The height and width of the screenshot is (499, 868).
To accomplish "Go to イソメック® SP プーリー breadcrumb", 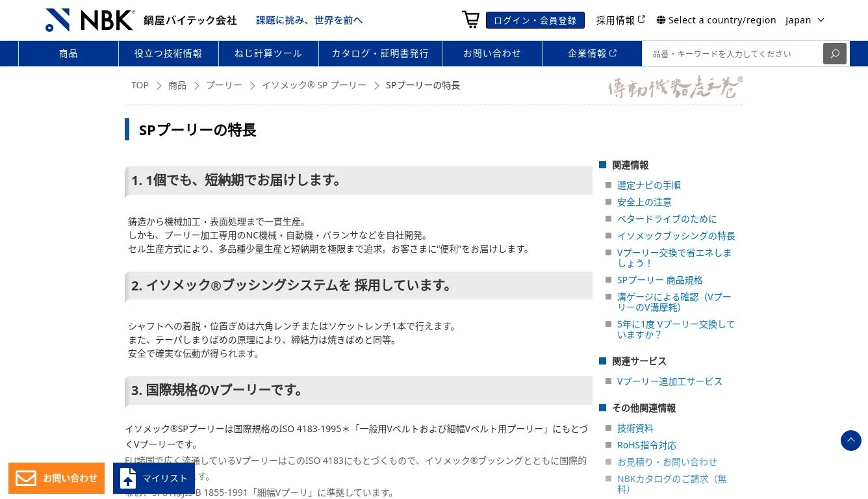I will [x=314, y=85].
